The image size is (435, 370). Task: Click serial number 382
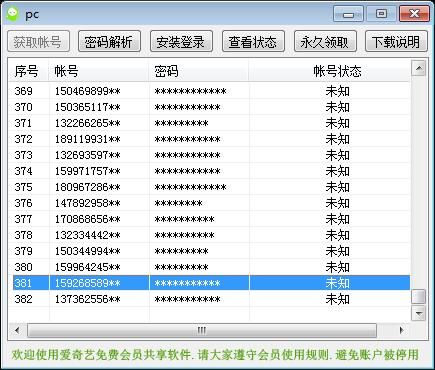click(23, 299)
